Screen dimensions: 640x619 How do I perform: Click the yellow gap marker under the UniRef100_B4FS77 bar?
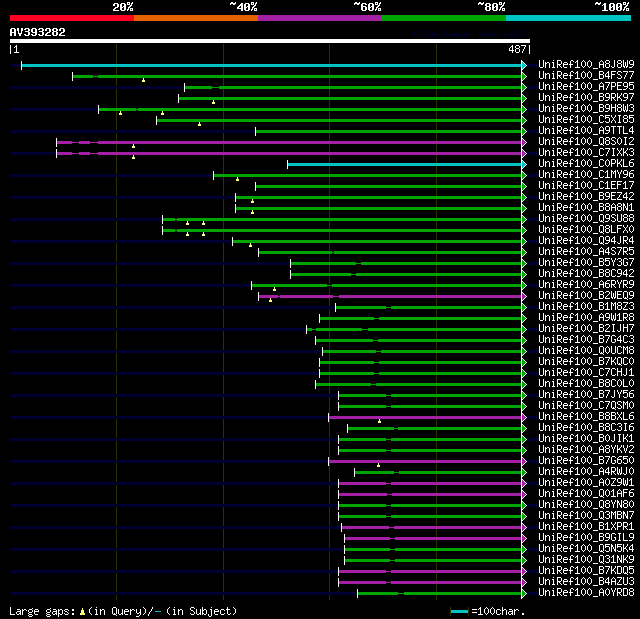143,80
